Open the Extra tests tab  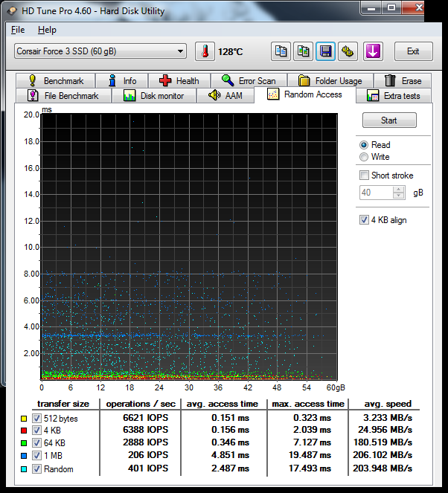click(x=394, y=96)
